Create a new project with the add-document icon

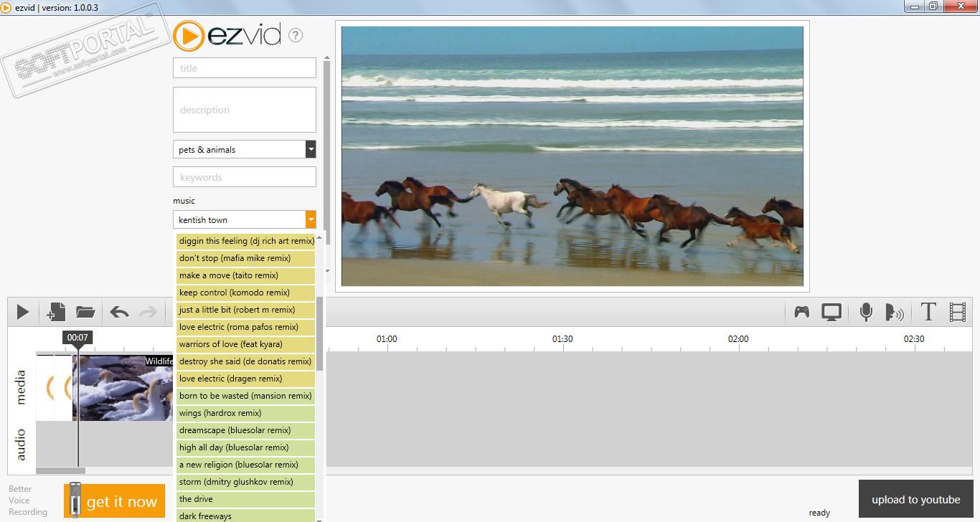pyautogui.click(x=56, y=312)
